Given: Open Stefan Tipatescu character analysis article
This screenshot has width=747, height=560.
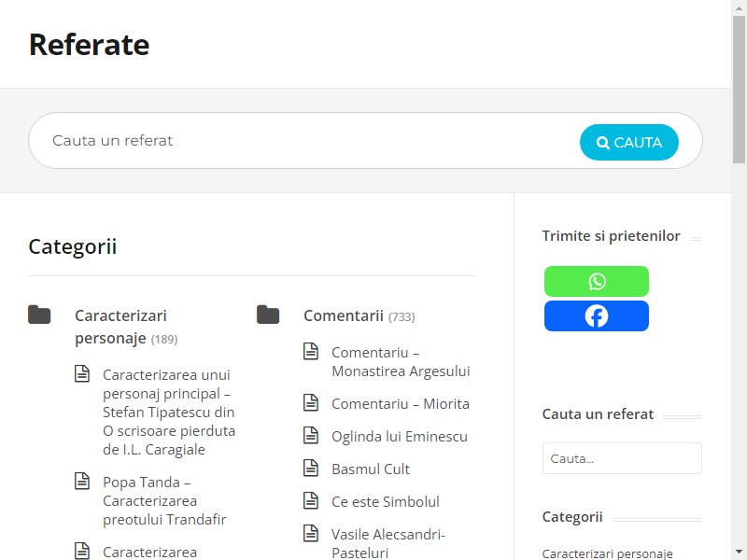Looking at the screenshot, I should click(169, 412).
